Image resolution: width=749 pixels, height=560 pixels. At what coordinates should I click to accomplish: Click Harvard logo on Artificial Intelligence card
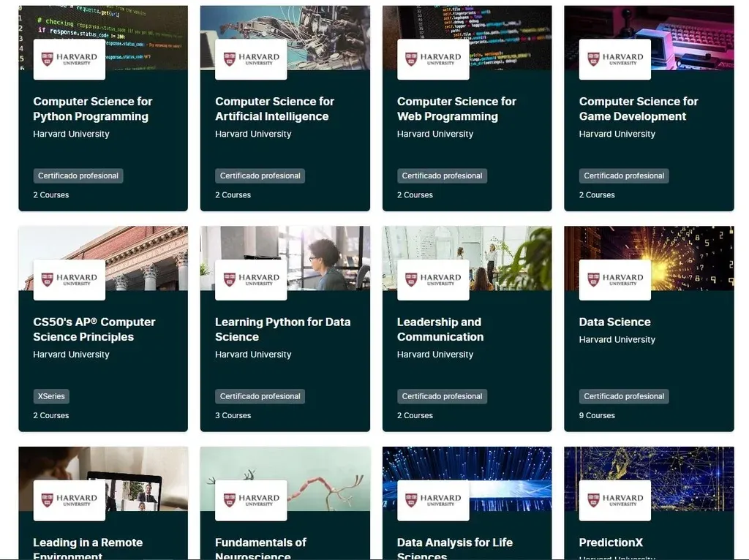252,59
